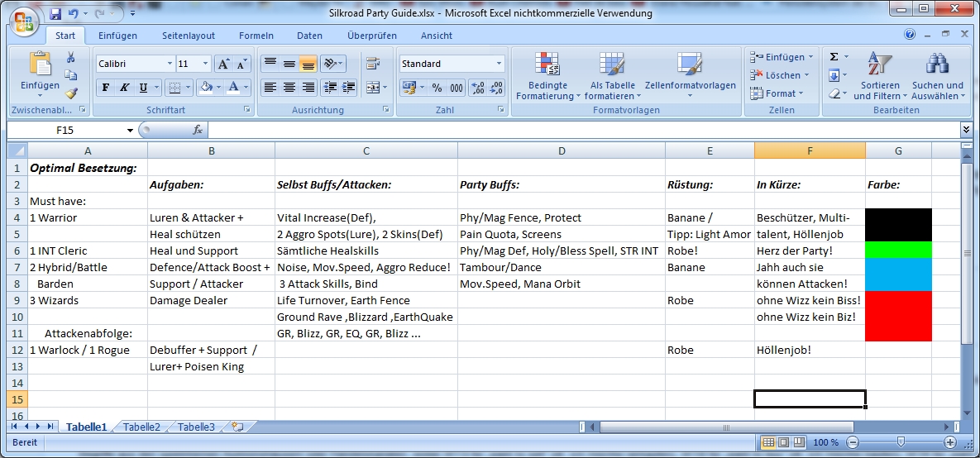Apply accounting currency format
980x458 pixels.
pyautogui.click(x=409, y=88)
